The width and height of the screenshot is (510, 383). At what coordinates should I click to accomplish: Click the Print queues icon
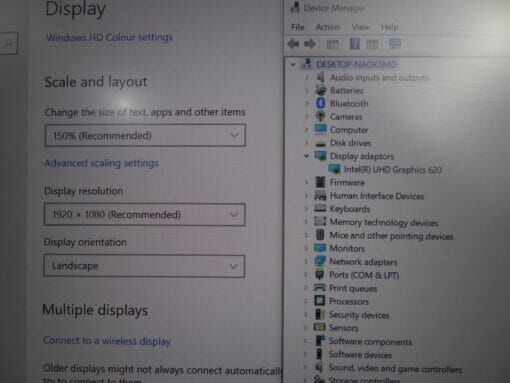click(320, 288)
